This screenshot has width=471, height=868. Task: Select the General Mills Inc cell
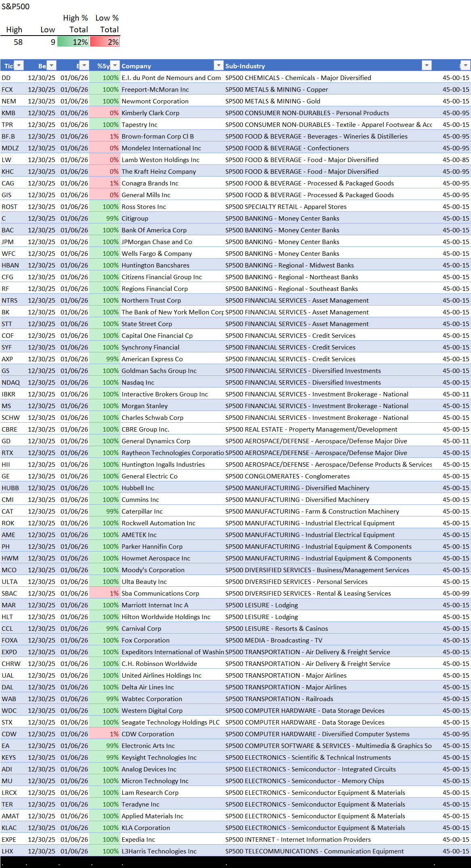[x=172, y=195]
